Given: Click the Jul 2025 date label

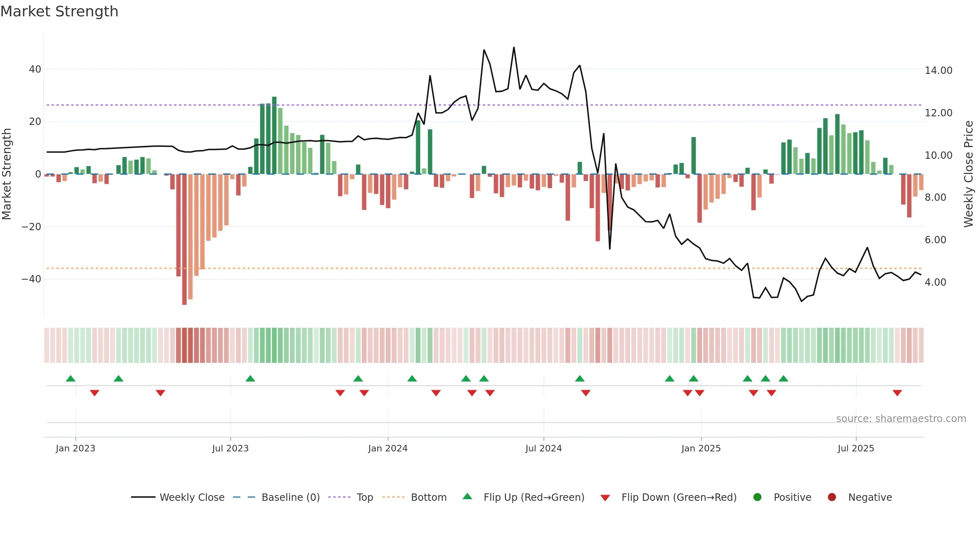Looking at the screenshot, I should pos(856,448).
